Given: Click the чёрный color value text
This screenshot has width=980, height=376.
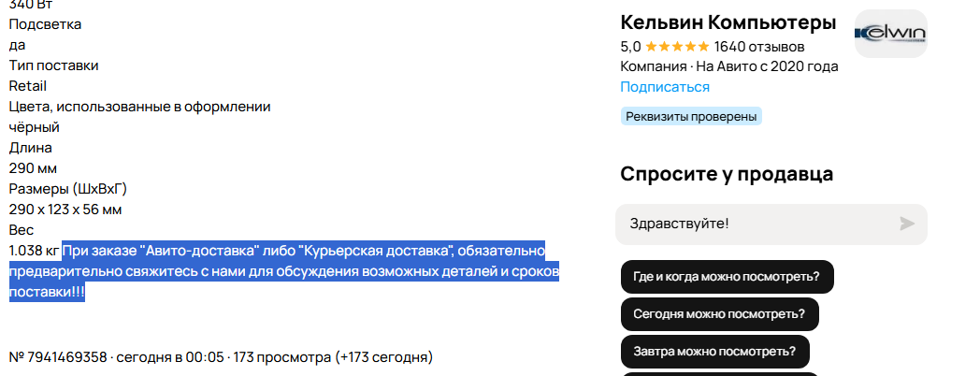Looking at the screenshot, I should [x=35, y=127].
